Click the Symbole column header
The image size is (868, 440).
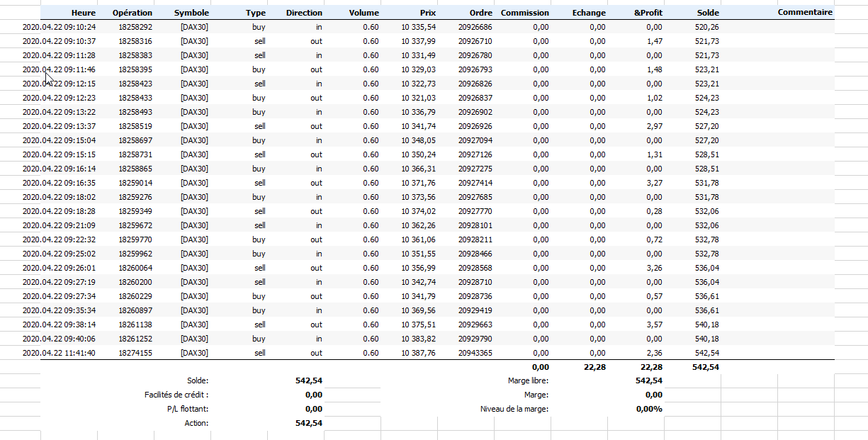click(x=191, y=13)
